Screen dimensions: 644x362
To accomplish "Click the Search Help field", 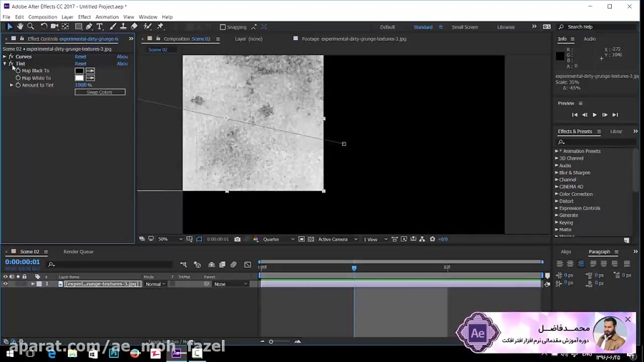I will pos(601,27).
